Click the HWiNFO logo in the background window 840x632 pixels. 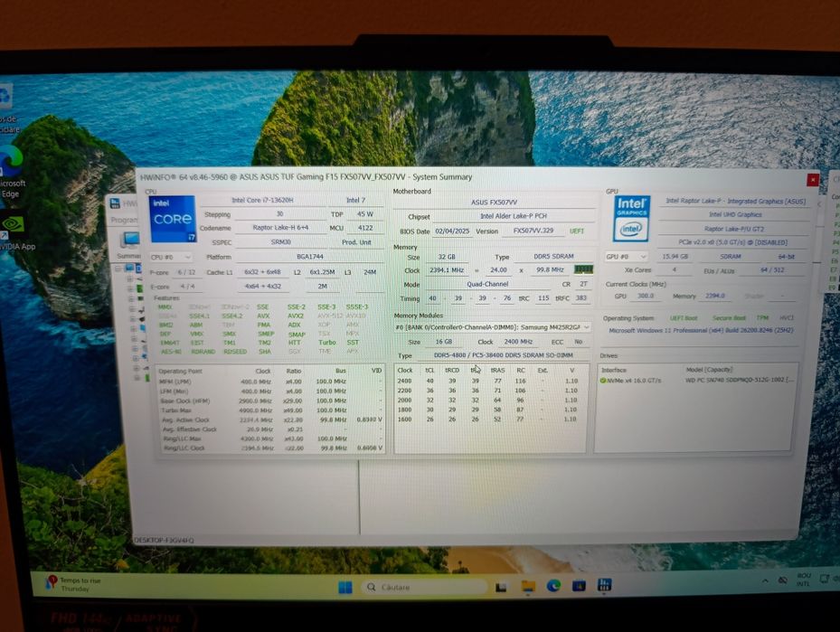(x=115, y=203)
